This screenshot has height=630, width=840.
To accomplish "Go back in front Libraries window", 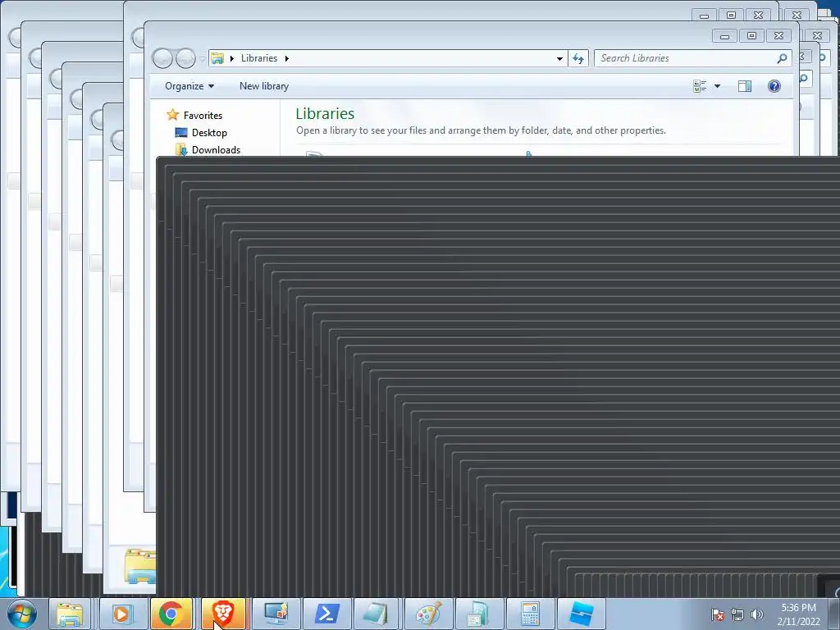I will tap(162, 58).
